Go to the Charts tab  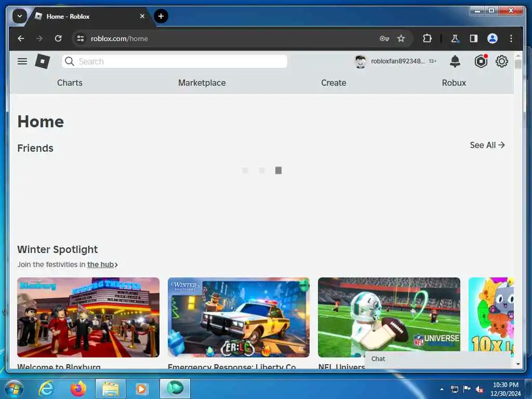70,83
